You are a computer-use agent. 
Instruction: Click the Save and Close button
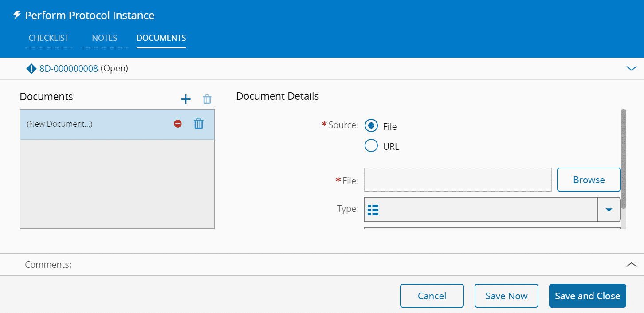pyautogui.click(x=587, y=296)
